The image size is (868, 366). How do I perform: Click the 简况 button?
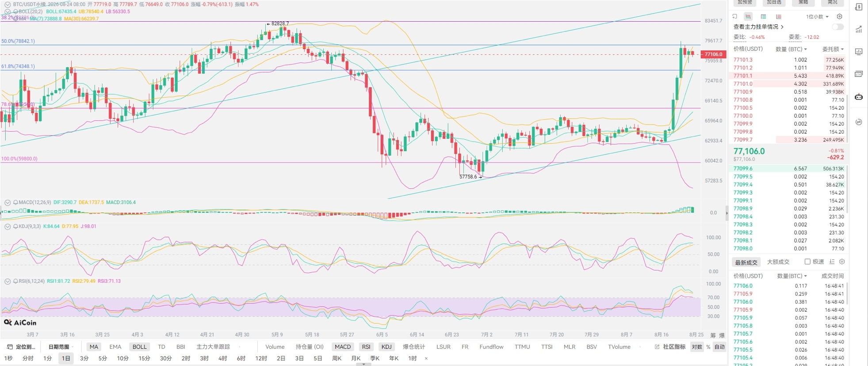click(x=833, y=2)
